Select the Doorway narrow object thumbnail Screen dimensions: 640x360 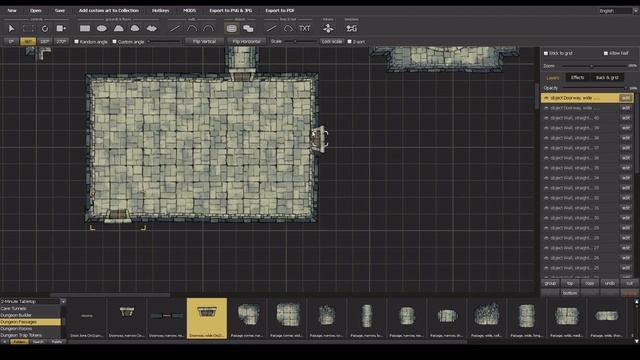coord(127,318)
